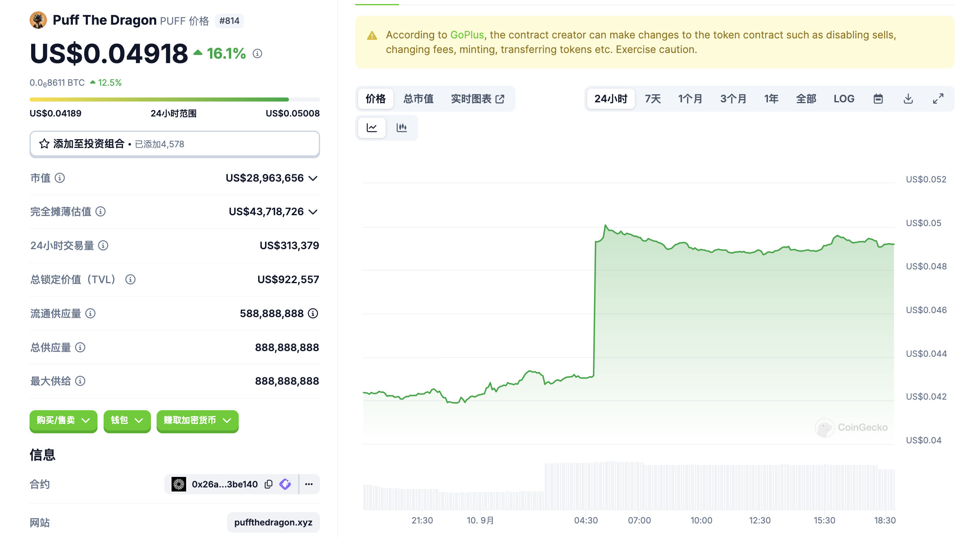The width and height of the screenshot is (980, 538).
Task: Download the chart data
Action: pos(908,99)
